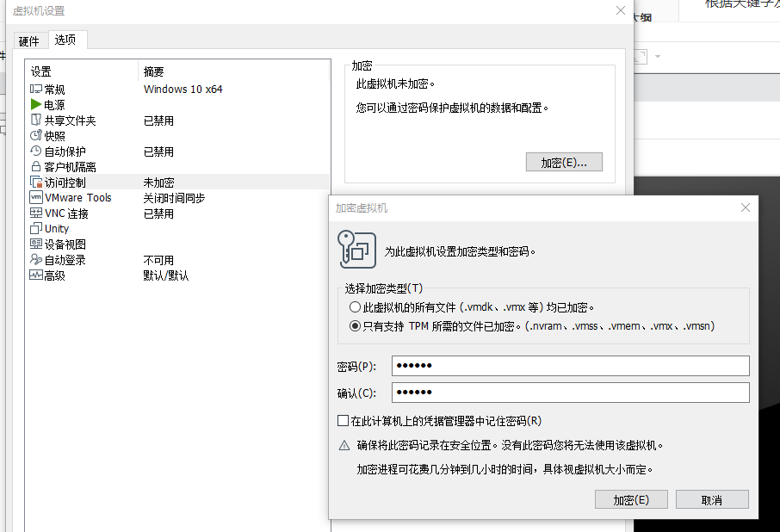
Task: Select 客户机隔离 row label
Action: tap(70, 166)
